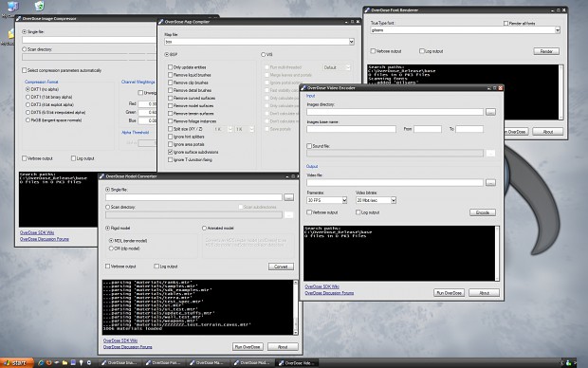Image resolution: width=588 pixels, height=368 pixels.
Task: Open the Recycle Bin desktop icon
Action: point(40,6)
